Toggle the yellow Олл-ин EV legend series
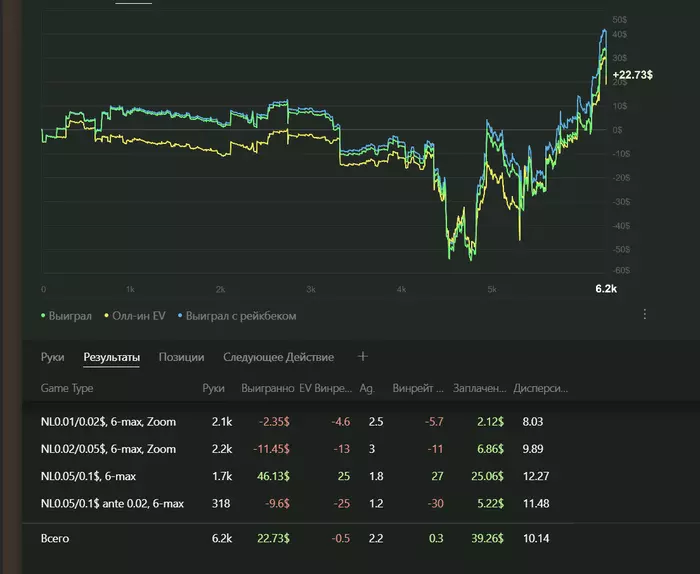700x574 pixels. click(x=139, y=316)
